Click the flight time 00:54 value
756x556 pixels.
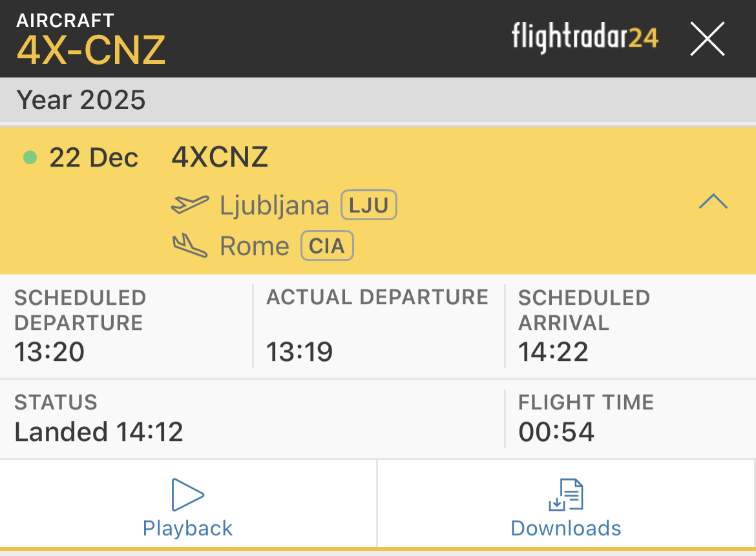556,431
